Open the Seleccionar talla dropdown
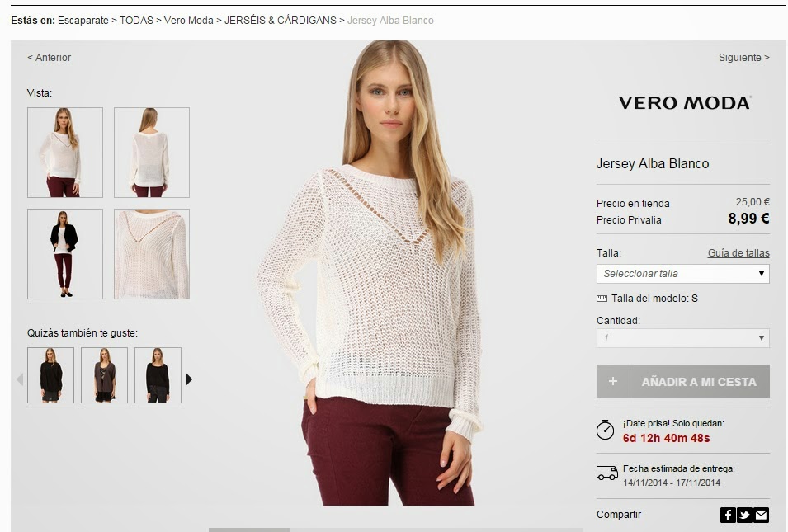 (x=683, y=274)
